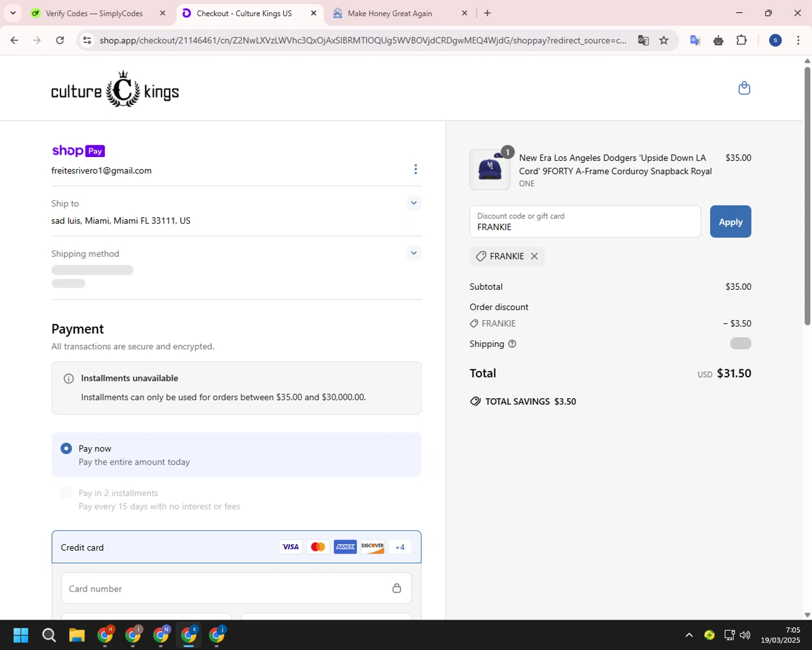The width and height of the screenshot is (812, 650).
Task: Click the Shop Pay logo
Action: point(78,151)
